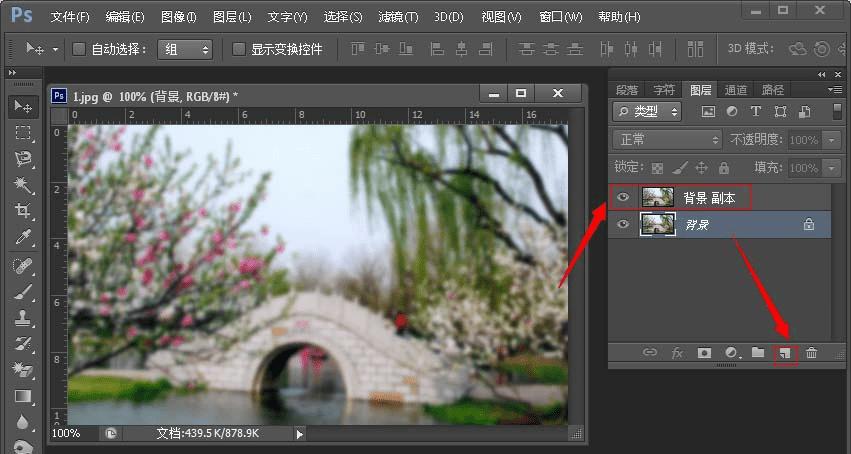Click the link layers icon
This screenshot has width=851, height=454.
[x=650, y=353]
